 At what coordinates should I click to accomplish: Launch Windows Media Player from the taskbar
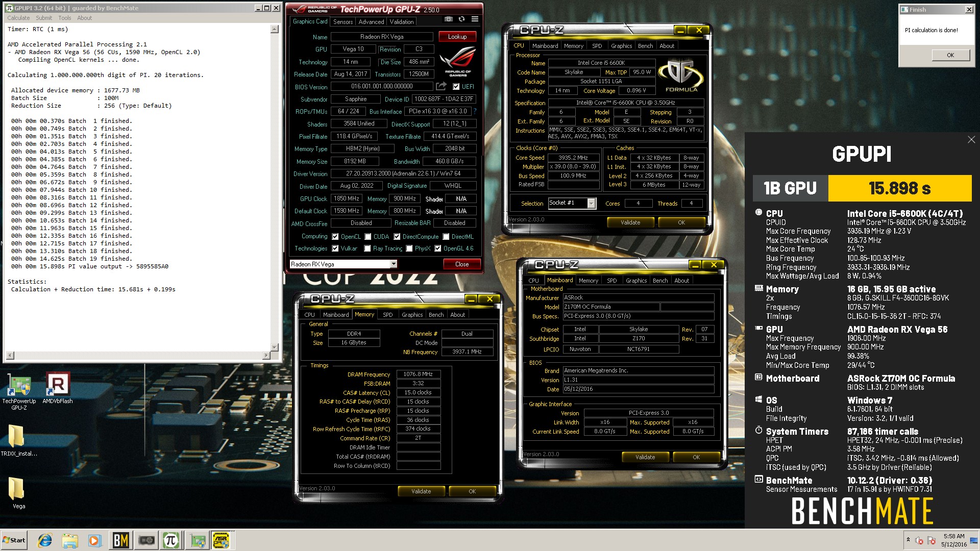94,540
